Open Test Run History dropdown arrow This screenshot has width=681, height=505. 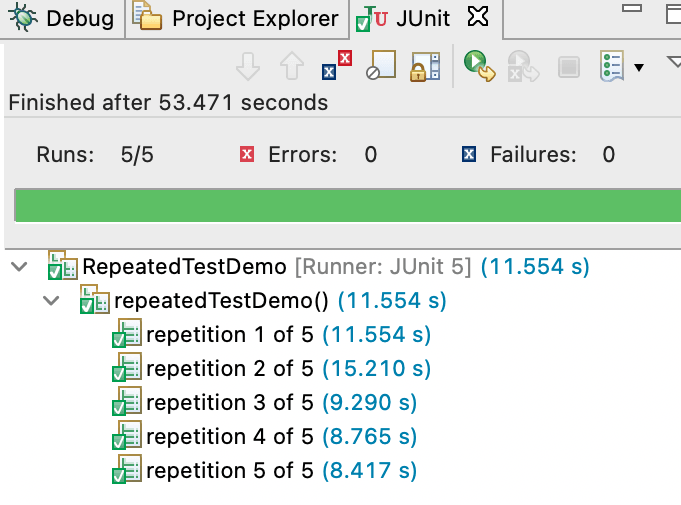(x=639, y=67)
